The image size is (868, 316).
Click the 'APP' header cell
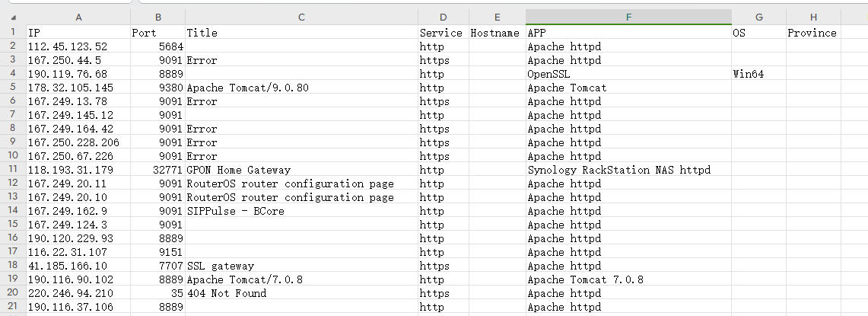pos(628,33)
